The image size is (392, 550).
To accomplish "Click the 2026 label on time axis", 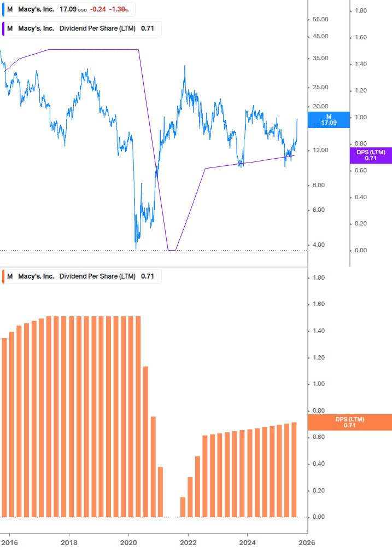I will click(307, 543).
